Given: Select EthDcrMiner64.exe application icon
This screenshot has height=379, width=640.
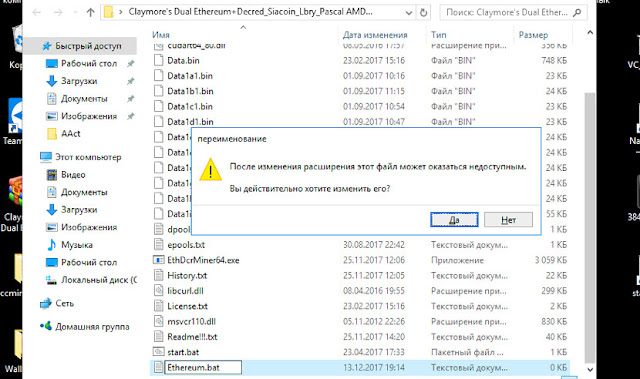Looking at the screenshot, I should pyautogui.click(x=158, y=260).
